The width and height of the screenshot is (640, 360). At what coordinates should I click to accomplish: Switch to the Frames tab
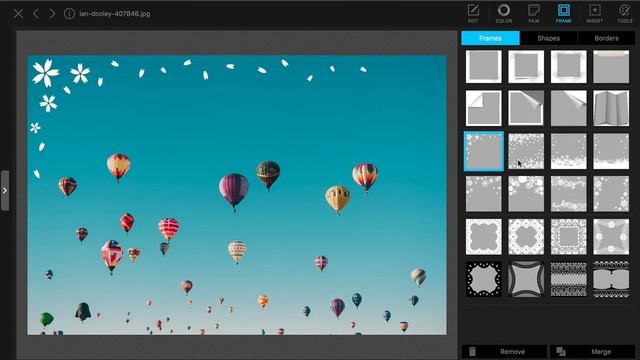click(x=490, y=38)
